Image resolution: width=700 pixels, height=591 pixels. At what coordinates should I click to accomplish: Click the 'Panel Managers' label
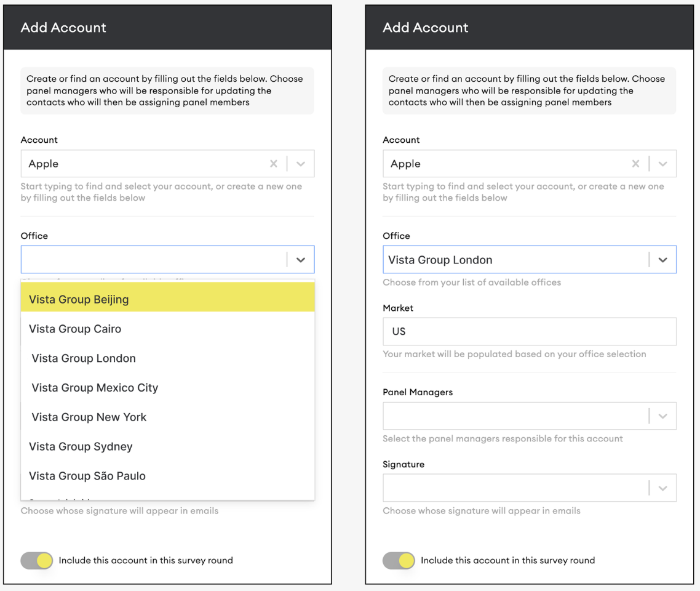[418, 392]
